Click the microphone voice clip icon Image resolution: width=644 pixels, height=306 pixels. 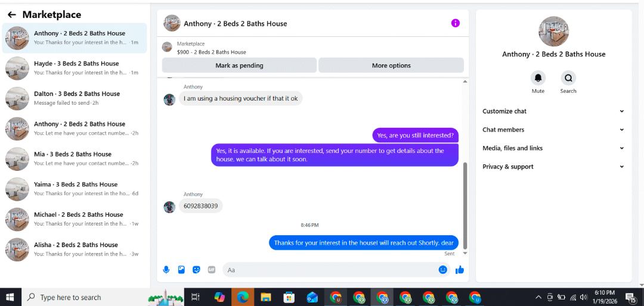coord(166,270)
